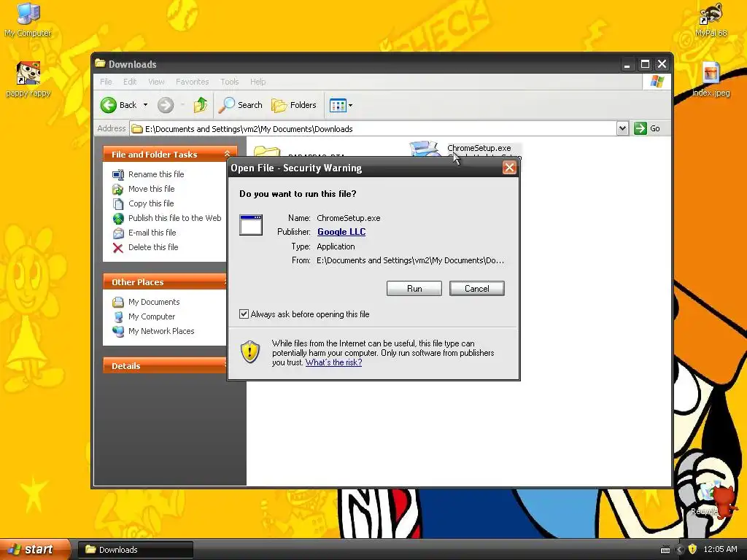
Task: Choose Publish this file to the Web
Action: (x=174, y=218)
